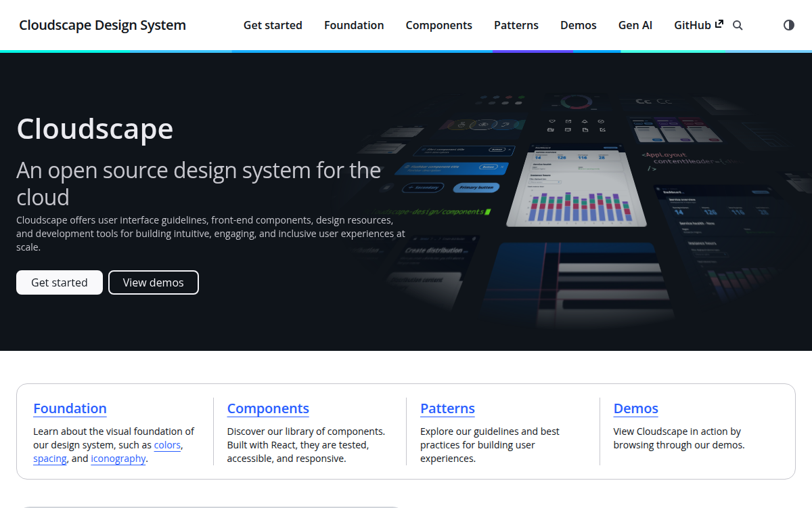The height and width of the screenshot is (508, 812).
Task: Open the Components navigation item
Action: point(439,25)
